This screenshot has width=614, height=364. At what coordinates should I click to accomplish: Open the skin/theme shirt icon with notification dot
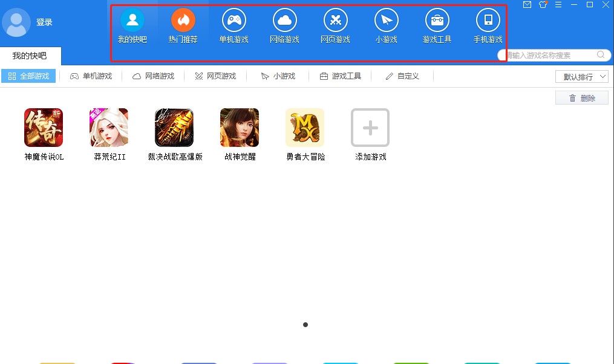(x=543, y=5)
